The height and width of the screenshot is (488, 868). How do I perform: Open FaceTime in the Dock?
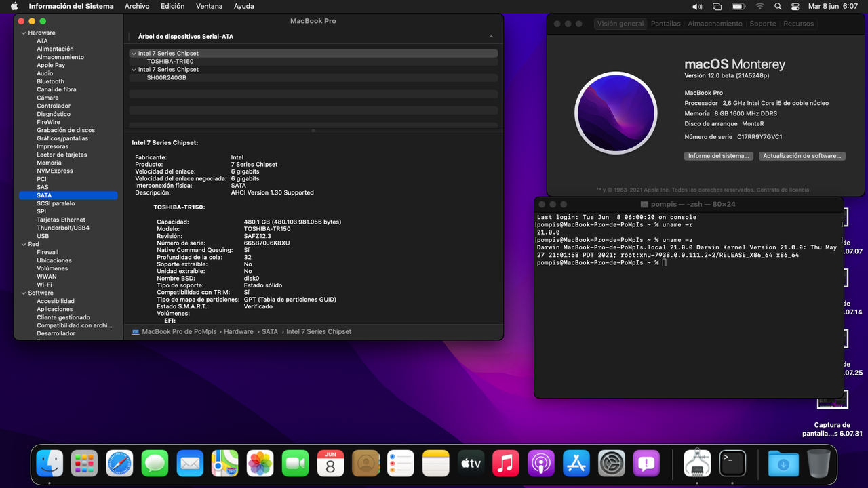click(296, 464)
